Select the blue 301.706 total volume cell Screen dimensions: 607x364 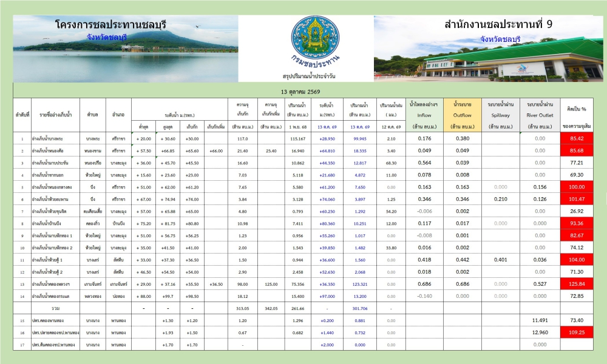359,308
